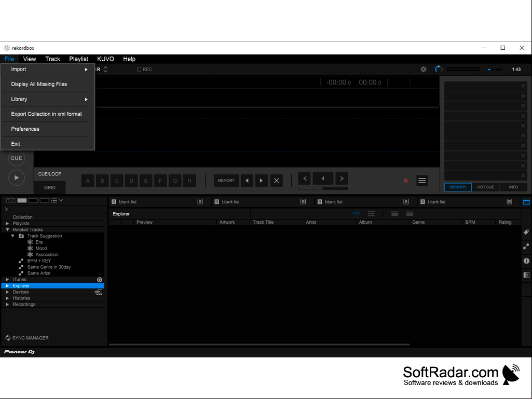Choose Exit from the File menu

click(x=48, y=144)
